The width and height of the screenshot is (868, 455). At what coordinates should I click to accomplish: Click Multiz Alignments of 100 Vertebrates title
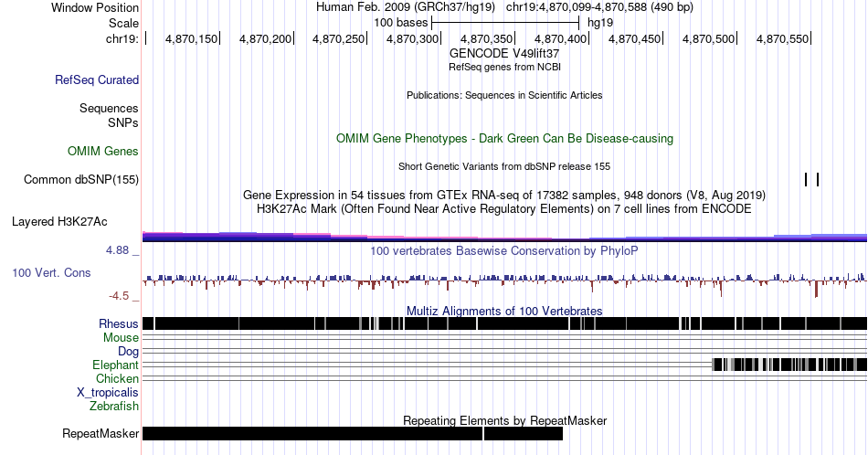pos(504,311)
